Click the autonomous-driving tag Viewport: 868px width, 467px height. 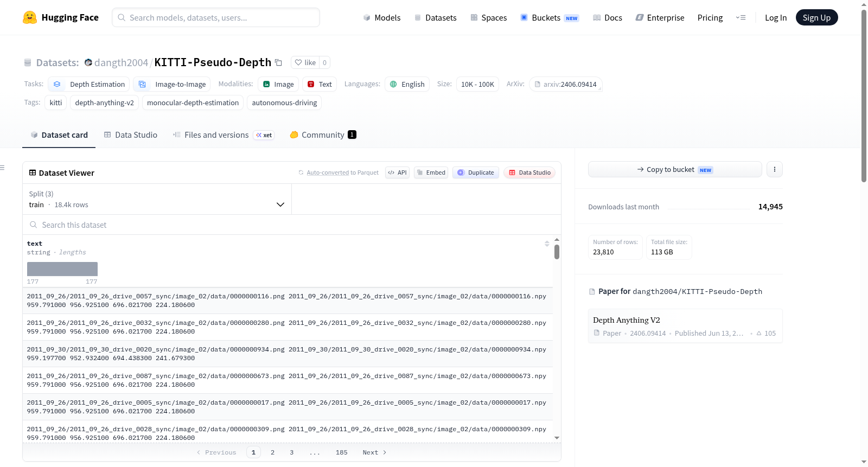(284, 103)
